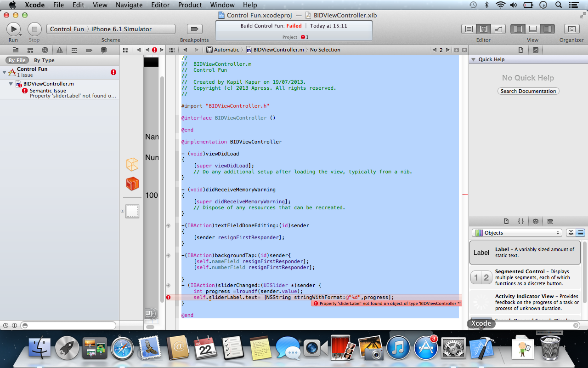Open the Product menu

point(190,5)
